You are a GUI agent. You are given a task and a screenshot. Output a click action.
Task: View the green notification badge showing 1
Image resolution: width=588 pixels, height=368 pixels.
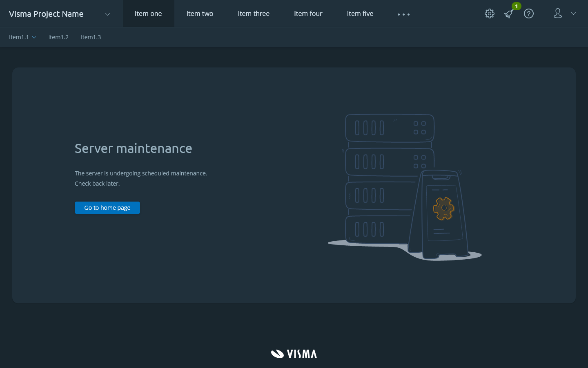tap(516, 6)
